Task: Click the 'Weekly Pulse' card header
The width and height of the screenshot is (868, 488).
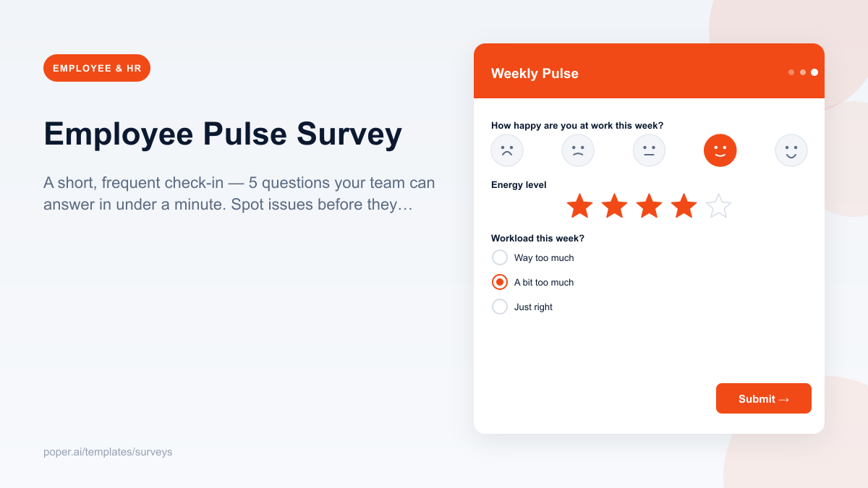Action: click(535, 73)
